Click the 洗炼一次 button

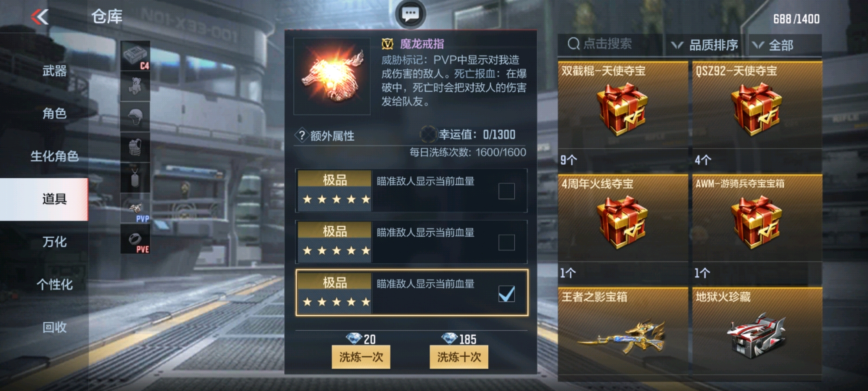pyautogui.click(x=361, y=357)
